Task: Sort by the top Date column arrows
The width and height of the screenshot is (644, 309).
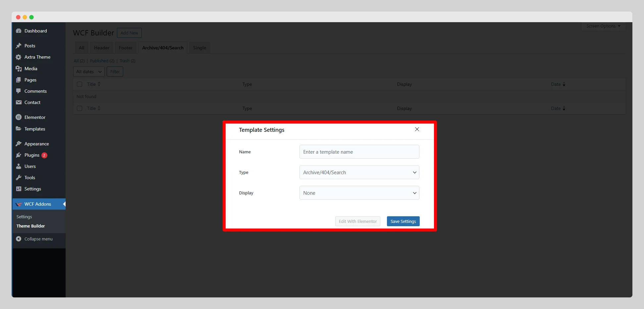Action: [564, 84]
